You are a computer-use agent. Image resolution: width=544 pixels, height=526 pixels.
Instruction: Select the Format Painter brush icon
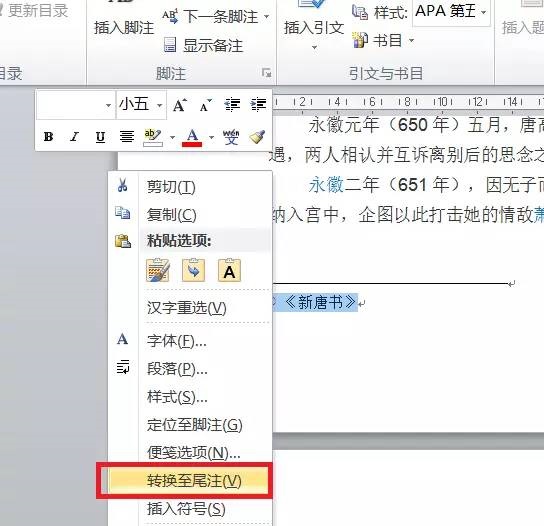click(x=257, y=137)
